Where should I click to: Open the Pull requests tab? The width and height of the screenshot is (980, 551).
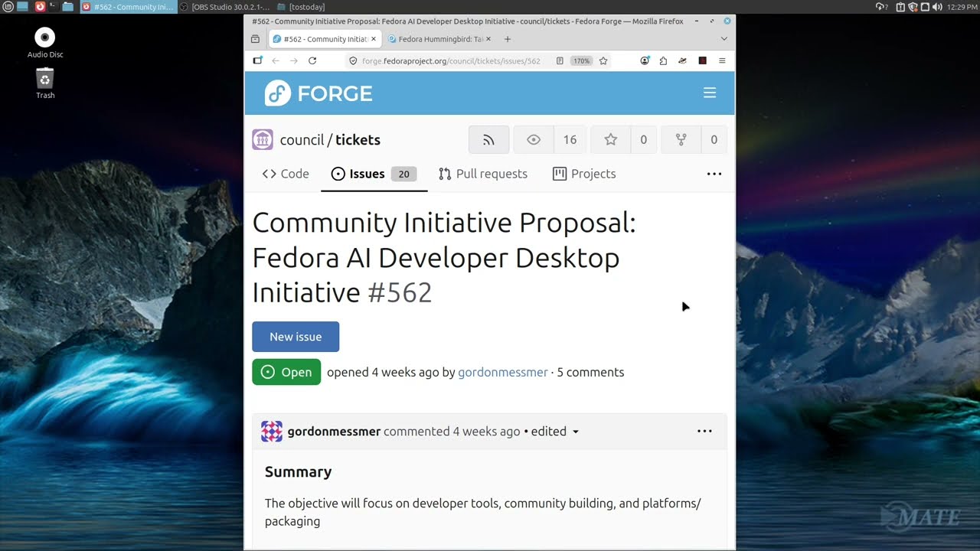coord(483,174)
